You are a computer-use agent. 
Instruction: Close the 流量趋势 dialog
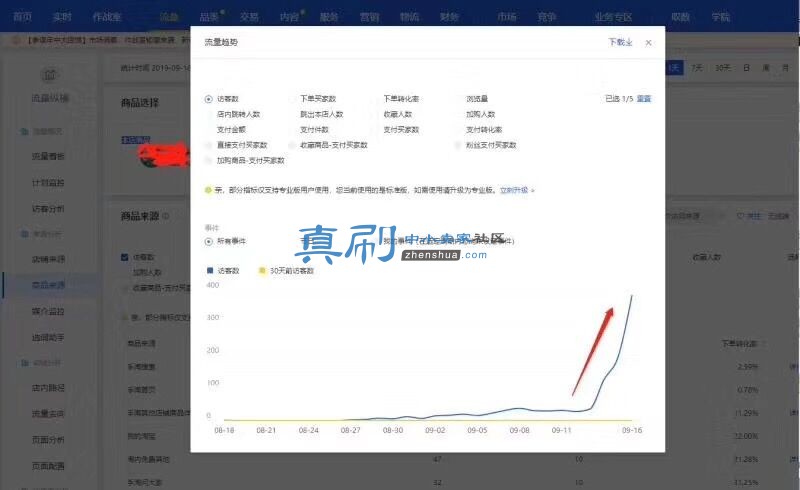pyautogui.click(x=648, y=42)
